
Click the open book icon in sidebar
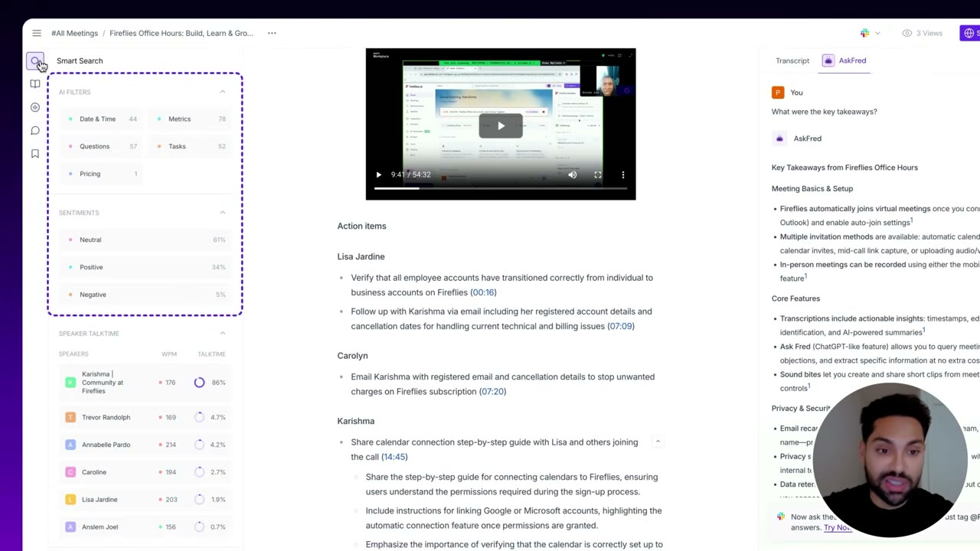tap(35, 84)
